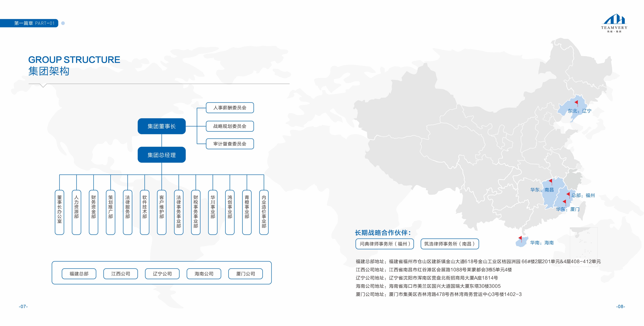Click the 筑浩律师事务所（南昌）partner box
Image resolution: width=644 pixels, height=326 pixels.
pyautogui.click(x=450, y=244)
